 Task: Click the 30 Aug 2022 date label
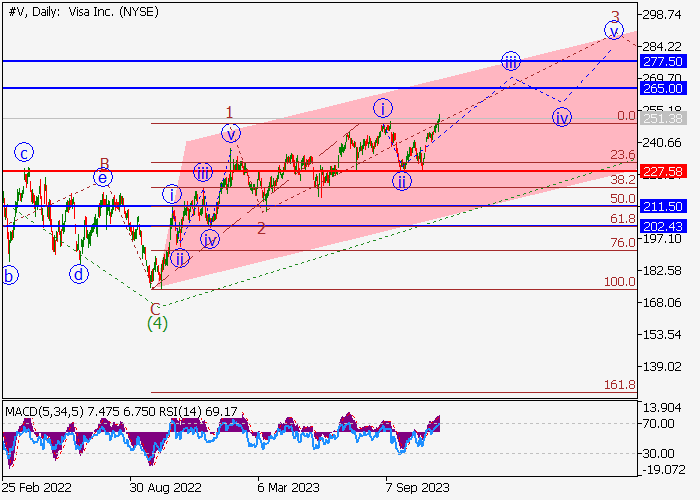click(165, 488)
